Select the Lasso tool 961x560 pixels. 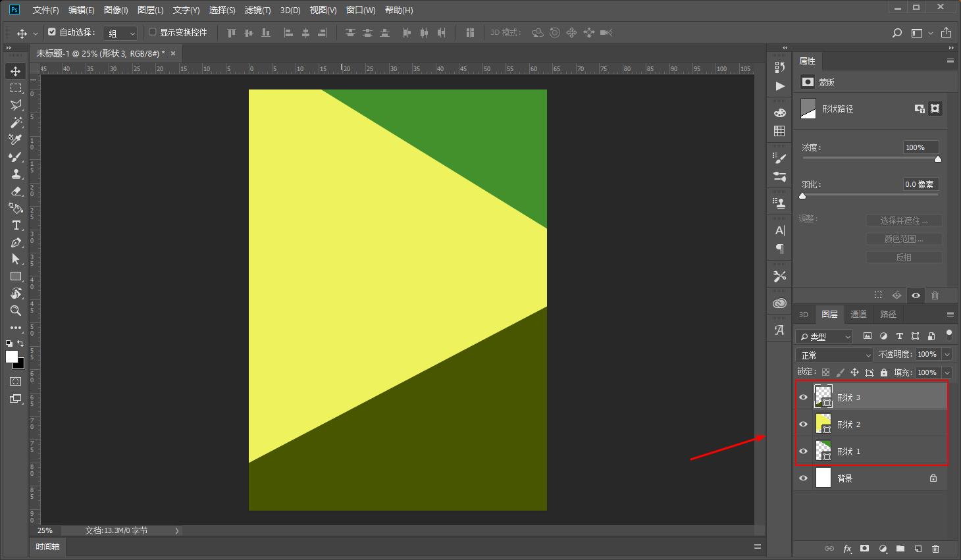pyautogui.click(x=16, y=105)
